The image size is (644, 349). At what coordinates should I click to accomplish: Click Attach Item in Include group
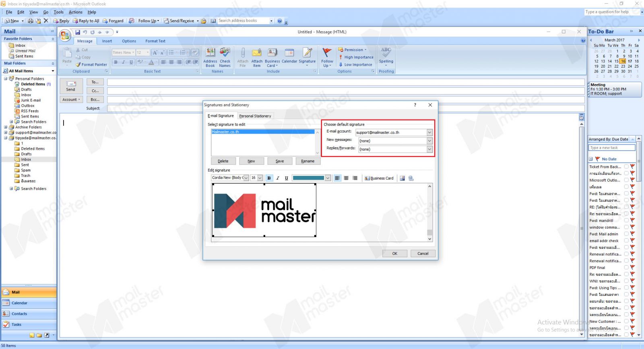pos(257,58)
